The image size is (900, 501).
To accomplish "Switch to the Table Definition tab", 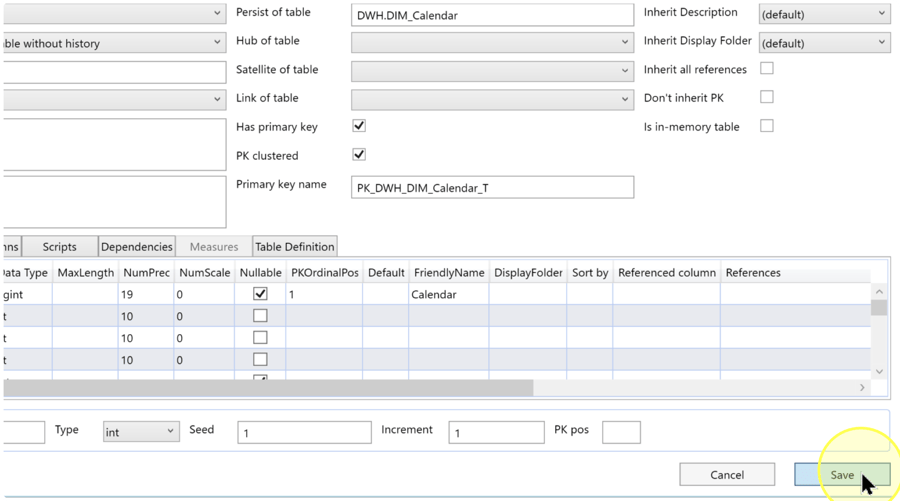I will coord(294,246).
